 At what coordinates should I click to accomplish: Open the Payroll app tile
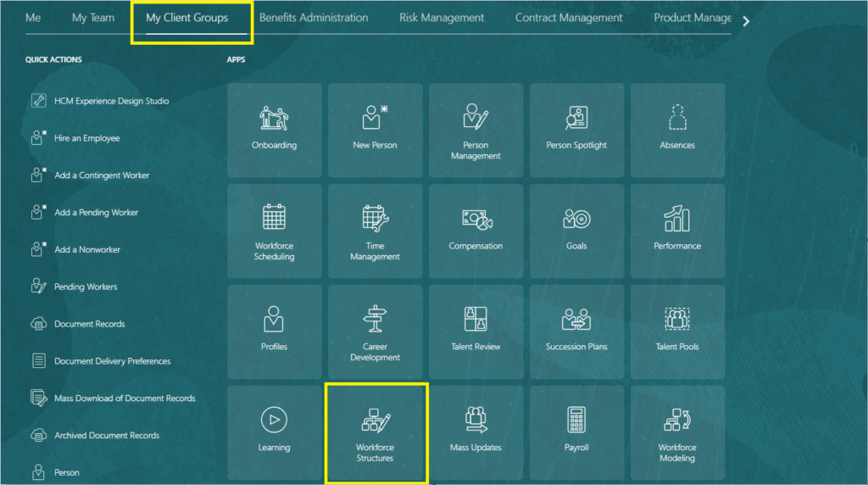click(576, 432)
